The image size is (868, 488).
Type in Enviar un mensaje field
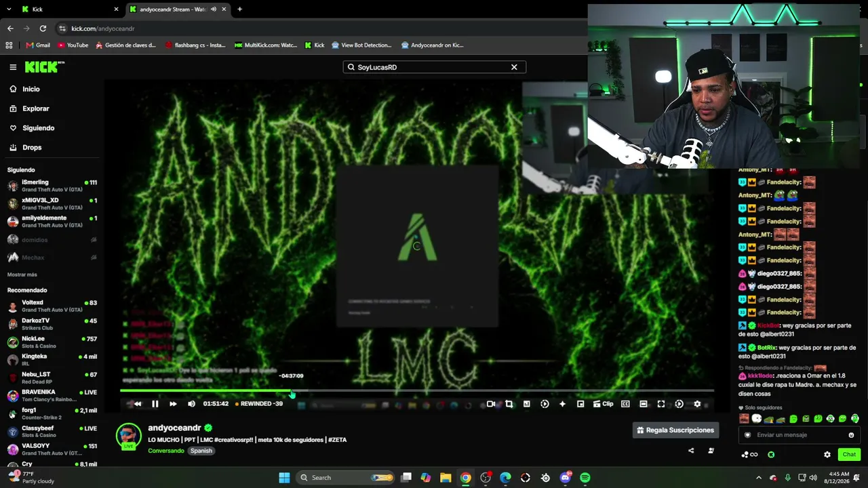click(800, 435)
